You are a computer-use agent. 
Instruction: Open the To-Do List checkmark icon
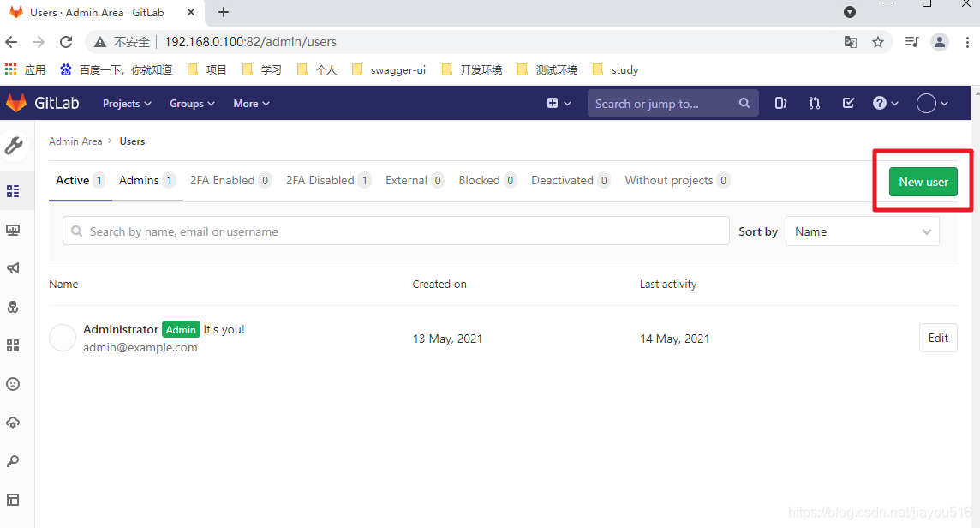pos(847,103)
